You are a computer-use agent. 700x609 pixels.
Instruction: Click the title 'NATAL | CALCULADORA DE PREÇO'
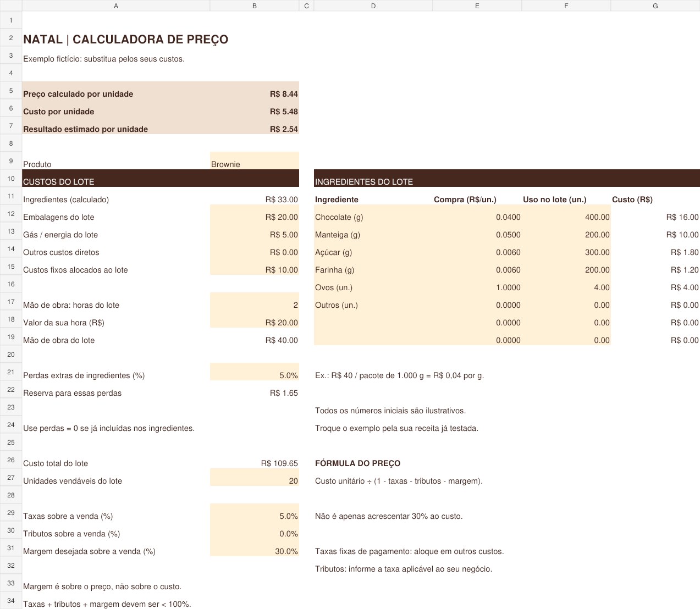coord(125,40)
